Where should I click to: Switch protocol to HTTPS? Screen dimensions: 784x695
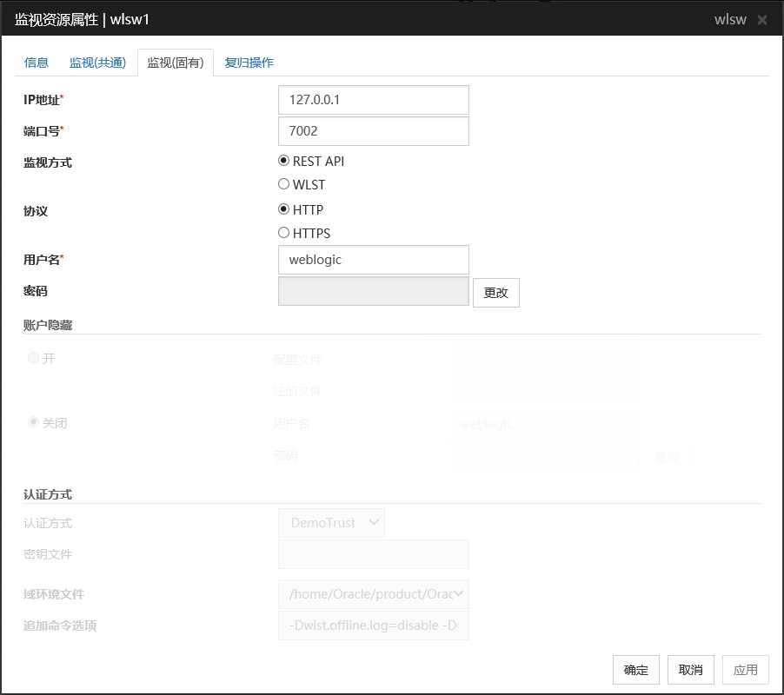(283, 233)
